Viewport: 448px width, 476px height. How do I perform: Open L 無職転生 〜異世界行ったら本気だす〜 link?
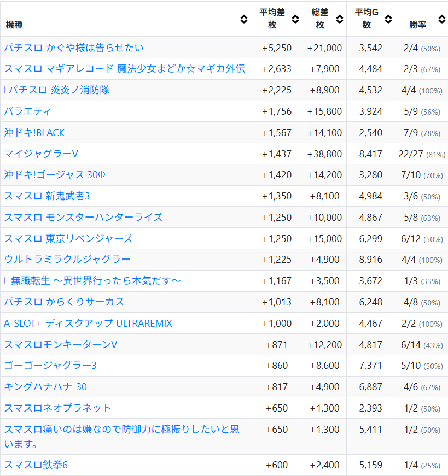92,281
